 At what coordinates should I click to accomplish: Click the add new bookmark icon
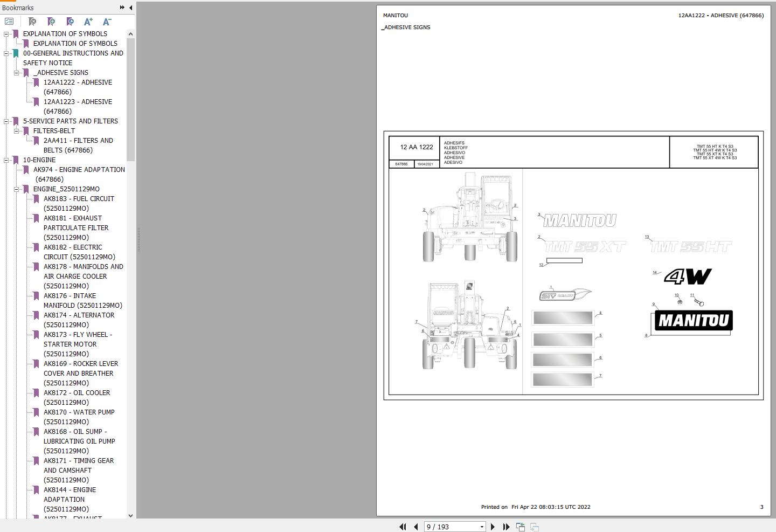[51, 22]
